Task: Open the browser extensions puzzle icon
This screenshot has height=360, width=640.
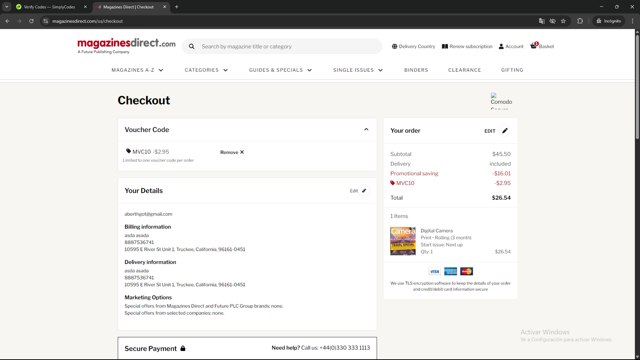Action: (580, 21)
